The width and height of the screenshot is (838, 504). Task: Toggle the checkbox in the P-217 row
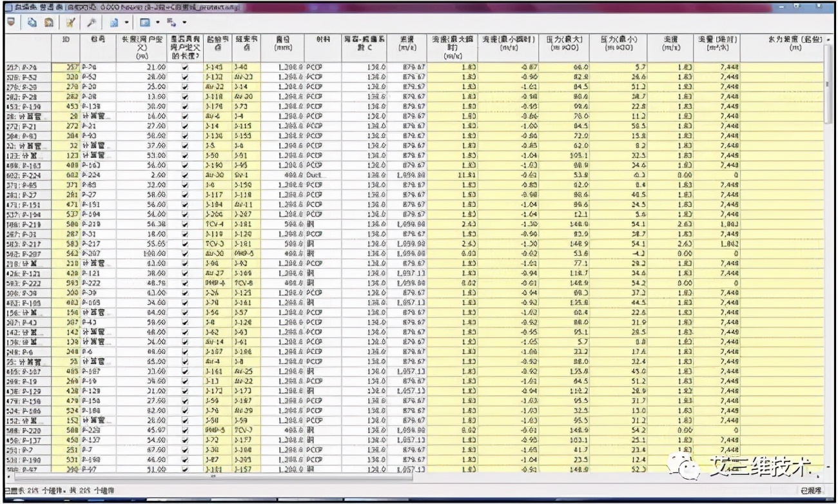(186, 244)
